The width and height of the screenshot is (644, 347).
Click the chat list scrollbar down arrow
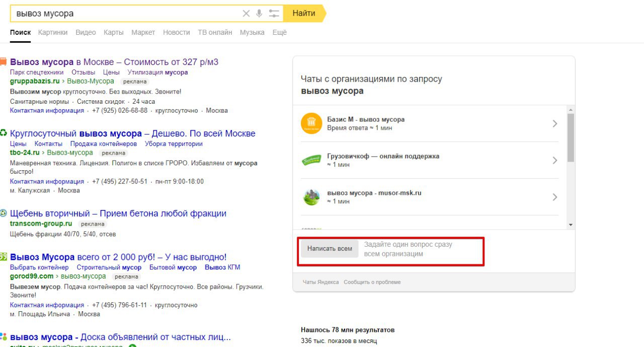(571, 225)
